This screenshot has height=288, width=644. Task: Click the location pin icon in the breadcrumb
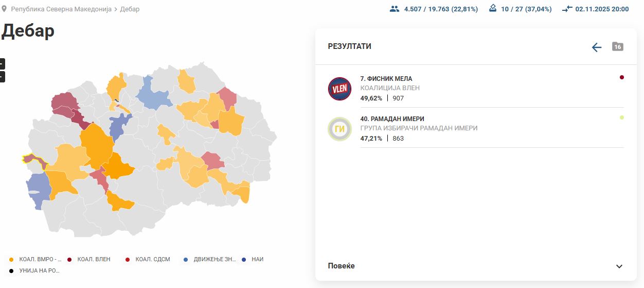(5, 9)
